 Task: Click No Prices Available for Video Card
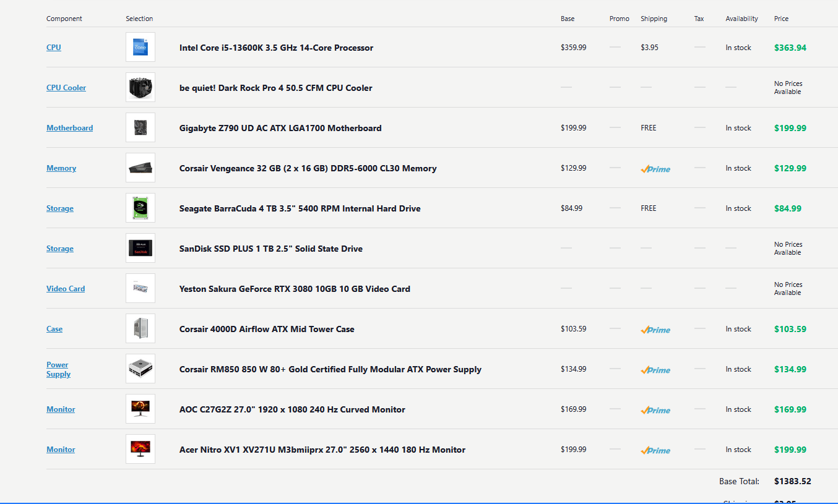(788, 289)
